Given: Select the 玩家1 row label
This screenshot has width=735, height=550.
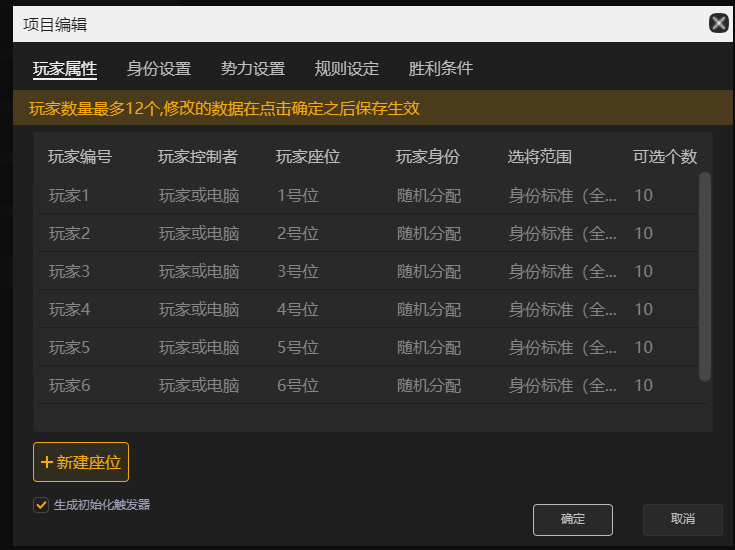Looking at the screenshot, I should coord(69,195).
